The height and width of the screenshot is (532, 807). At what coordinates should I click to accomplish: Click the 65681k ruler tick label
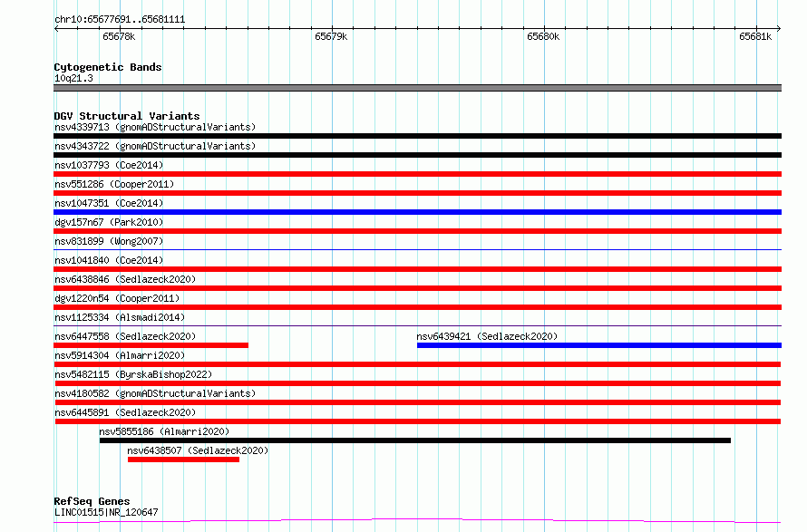click(755, 36)
